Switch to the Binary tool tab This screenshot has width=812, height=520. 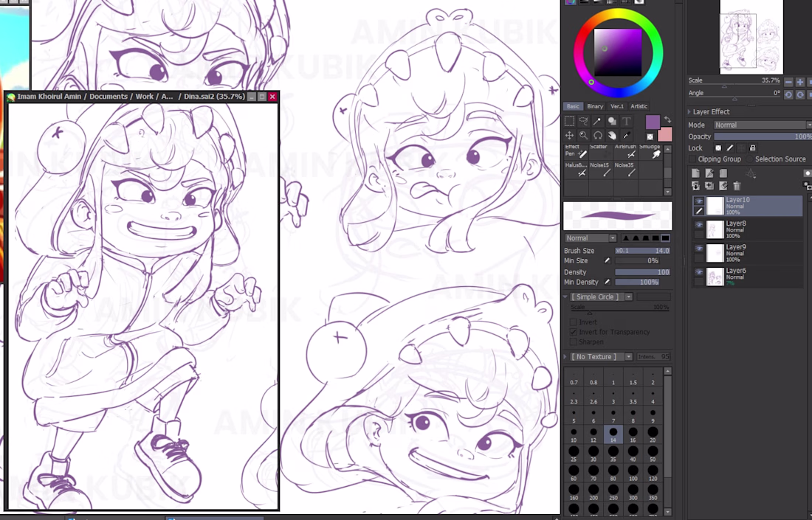click(x=595, y=106)
